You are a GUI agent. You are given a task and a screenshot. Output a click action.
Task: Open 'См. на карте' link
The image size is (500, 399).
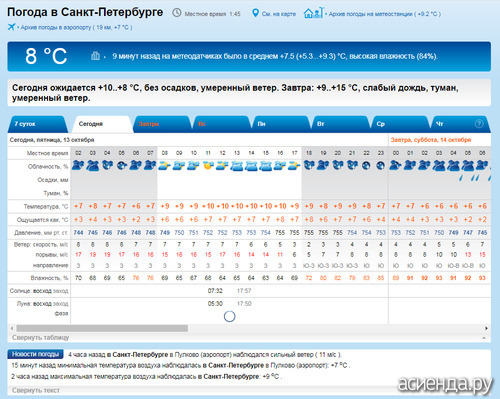[279, 14]
